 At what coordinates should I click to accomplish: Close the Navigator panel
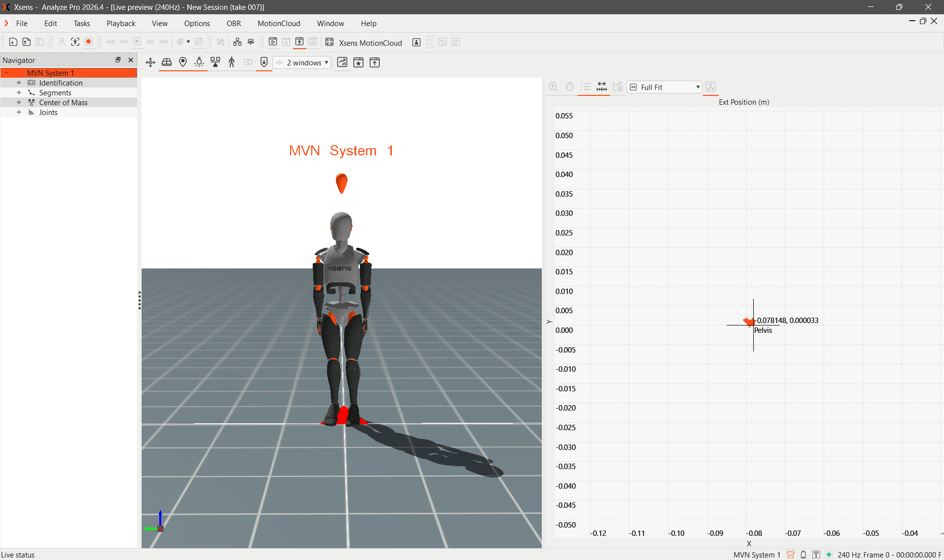[x=131, y=60]
